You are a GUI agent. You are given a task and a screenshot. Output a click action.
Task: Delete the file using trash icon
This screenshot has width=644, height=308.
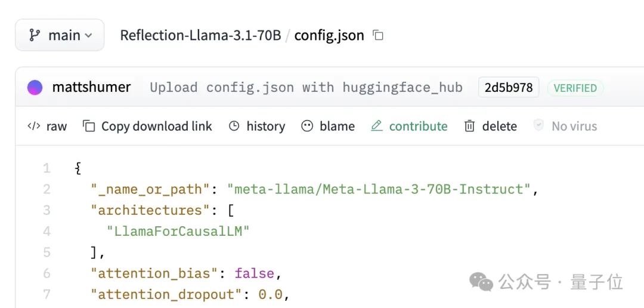point(470,126)
